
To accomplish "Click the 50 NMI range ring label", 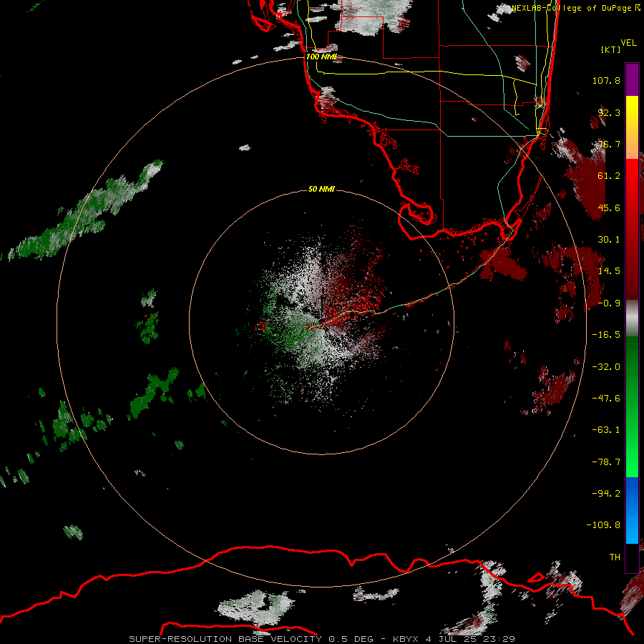I will [321, 190].
